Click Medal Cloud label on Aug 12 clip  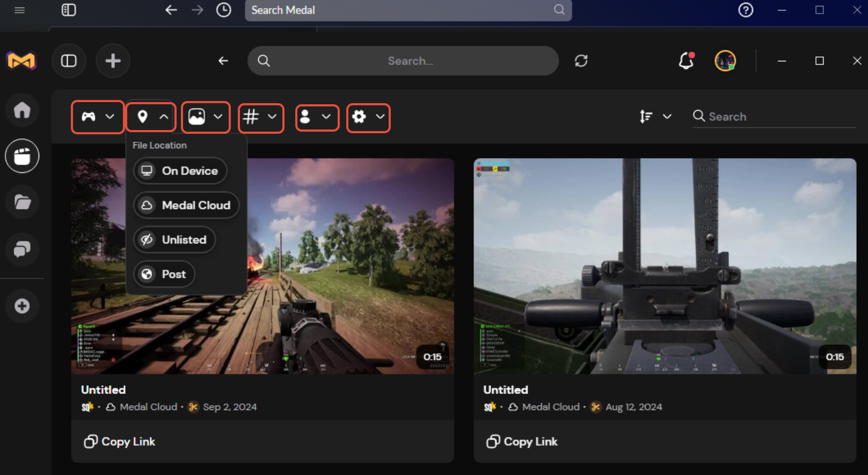pos(551,407)
